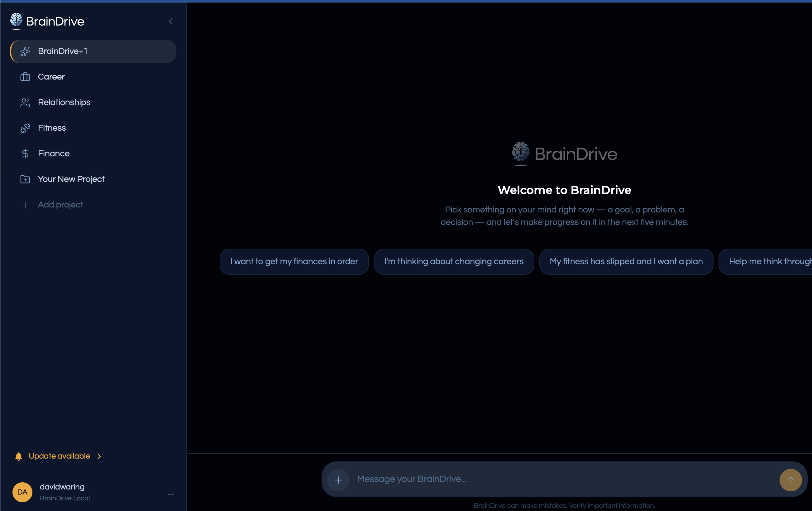Click the people Relationships icon
Viewport: 812px width, 511px height.
click(25, 103)
